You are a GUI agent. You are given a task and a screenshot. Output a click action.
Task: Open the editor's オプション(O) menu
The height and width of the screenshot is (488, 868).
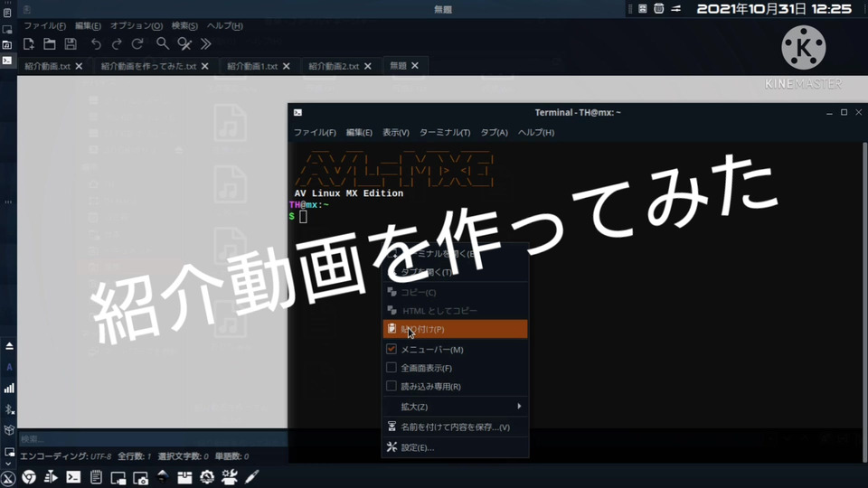tap(137, 25)
